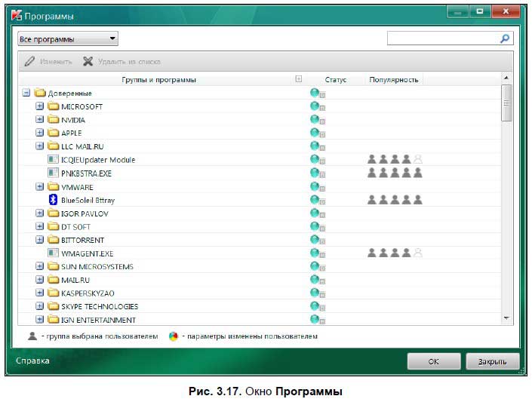Screen dimensions: 532x402
Task: Expand the NVIDIA folder
Action: pos(40,119)
